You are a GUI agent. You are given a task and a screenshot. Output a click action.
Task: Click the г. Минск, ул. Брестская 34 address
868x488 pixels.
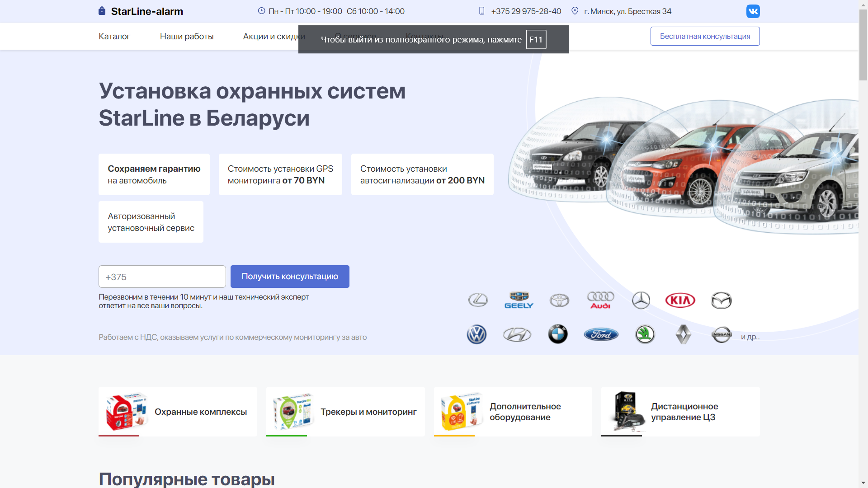627,11
